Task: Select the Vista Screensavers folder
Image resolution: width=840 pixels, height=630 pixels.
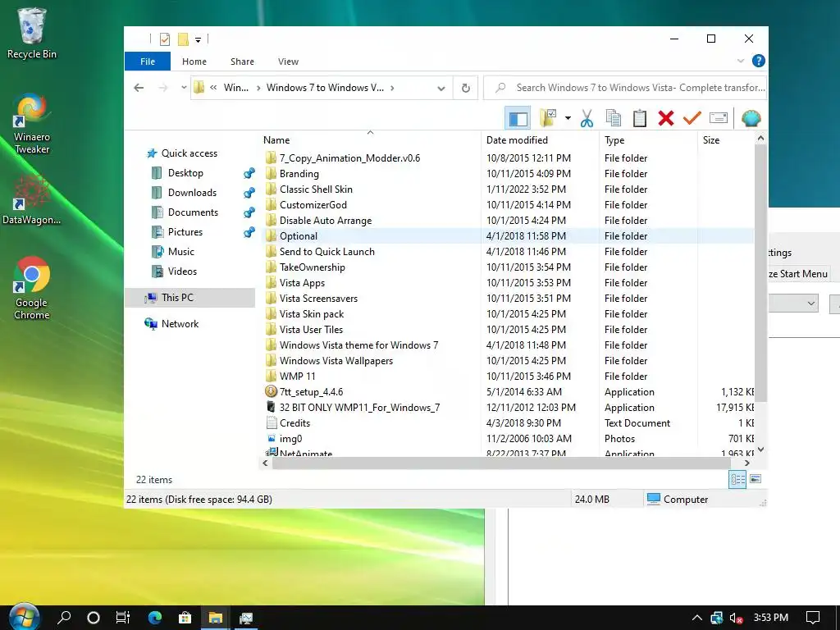Action: point(318,299)
